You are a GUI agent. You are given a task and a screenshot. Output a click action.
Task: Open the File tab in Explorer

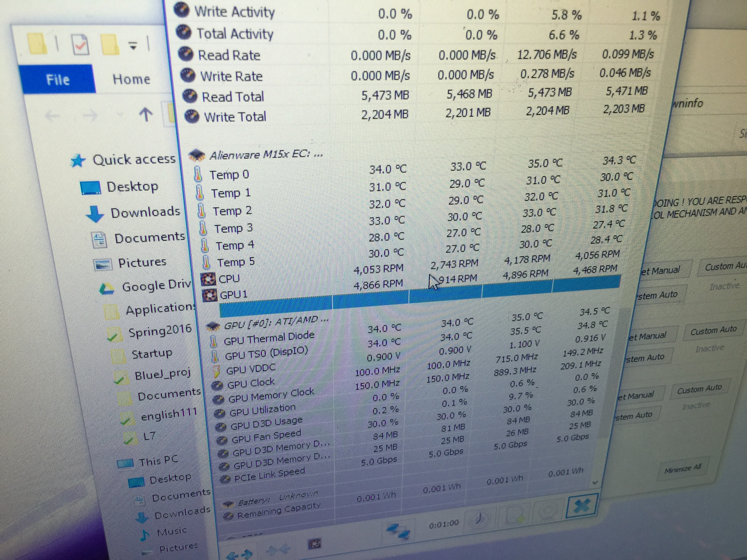pos(57,80)
